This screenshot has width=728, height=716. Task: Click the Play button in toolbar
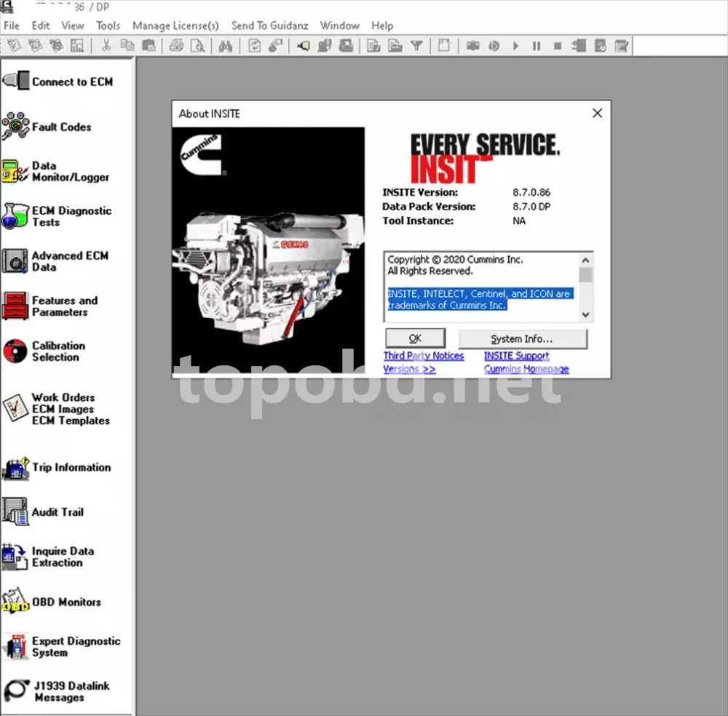(515, 46)
